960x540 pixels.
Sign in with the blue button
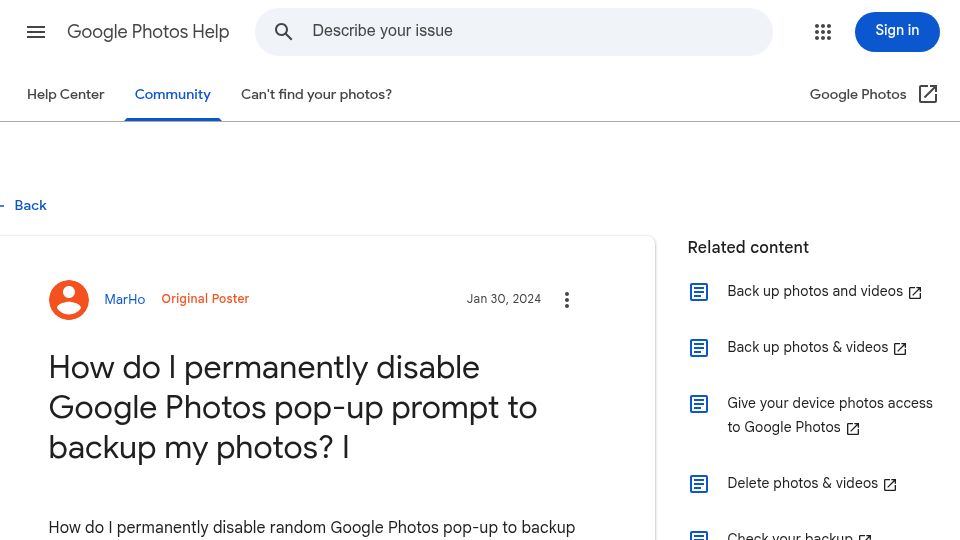click(x=897, y=32)
